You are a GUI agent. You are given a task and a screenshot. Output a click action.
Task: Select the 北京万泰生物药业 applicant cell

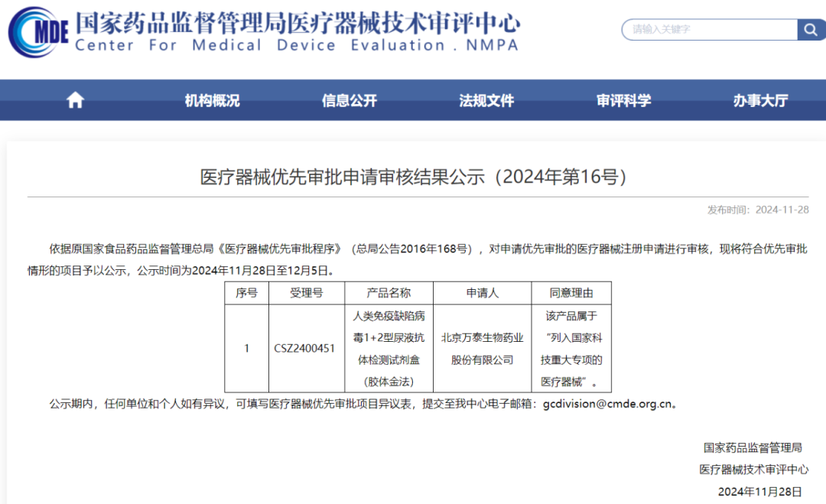click(x=482, y=348)
